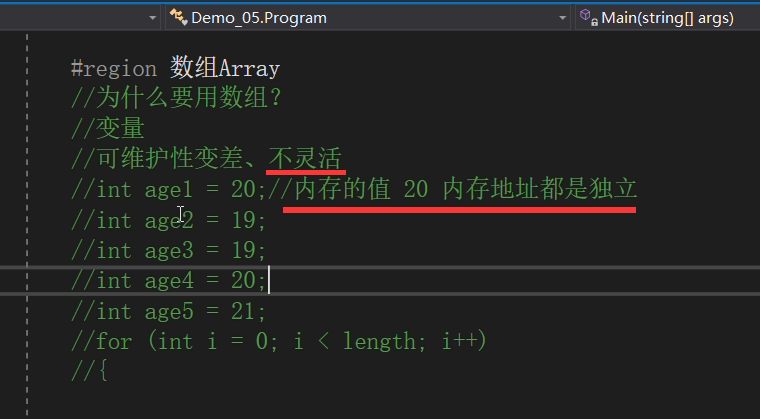Click the class icon beside Demo_05.Program

[x=178, y=17]
